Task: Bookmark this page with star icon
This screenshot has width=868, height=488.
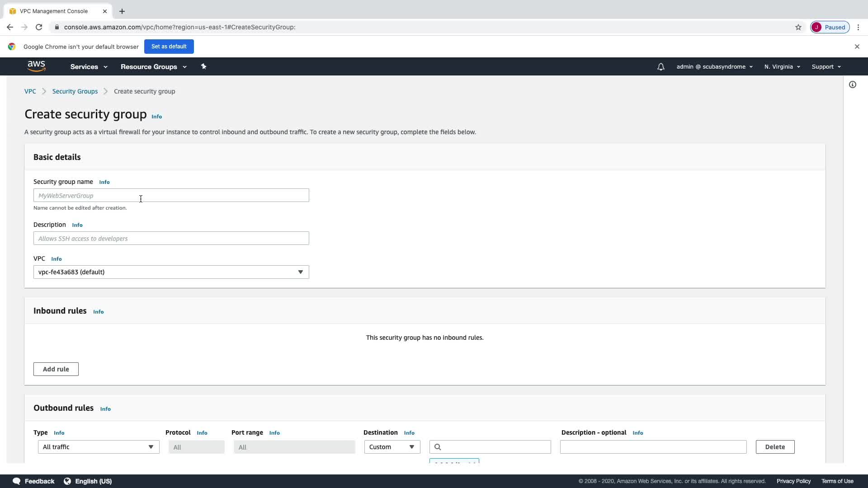Action: click(x=798, y=27)
